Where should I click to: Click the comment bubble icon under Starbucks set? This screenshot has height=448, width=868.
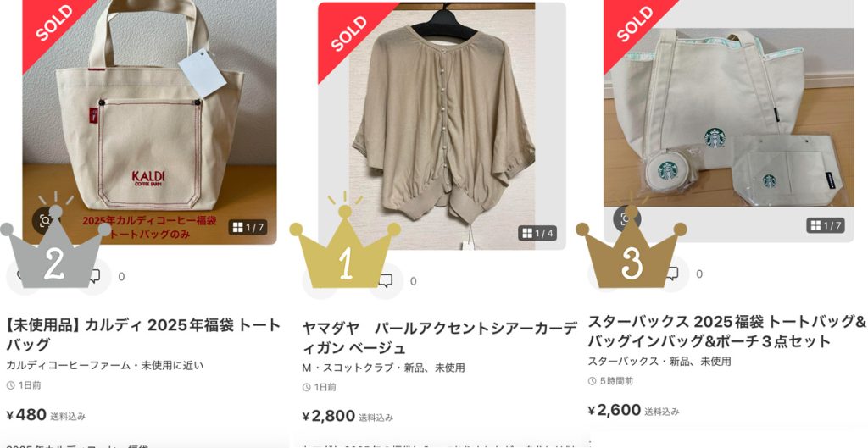[x=672, y=274]
